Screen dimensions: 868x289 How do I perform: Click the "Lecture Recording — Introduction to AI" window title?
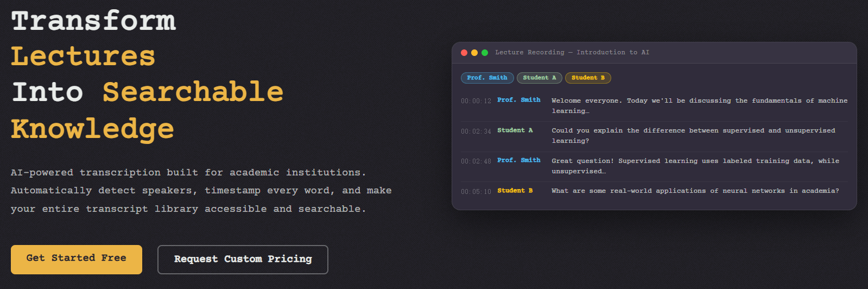point(572,53)
